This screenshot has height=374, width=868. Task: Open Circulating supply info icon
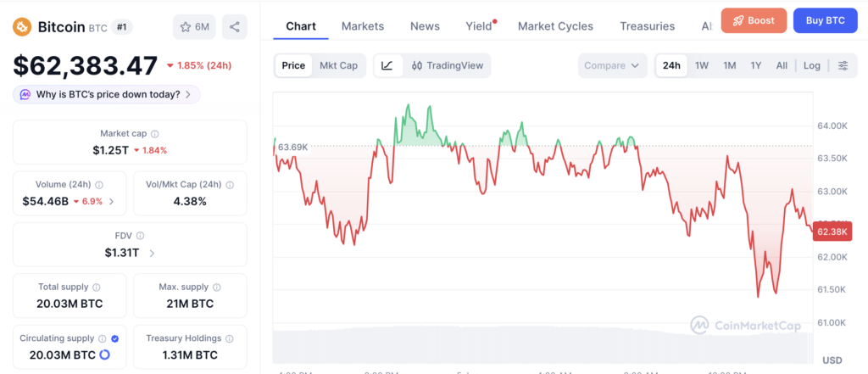coord(103,338)
